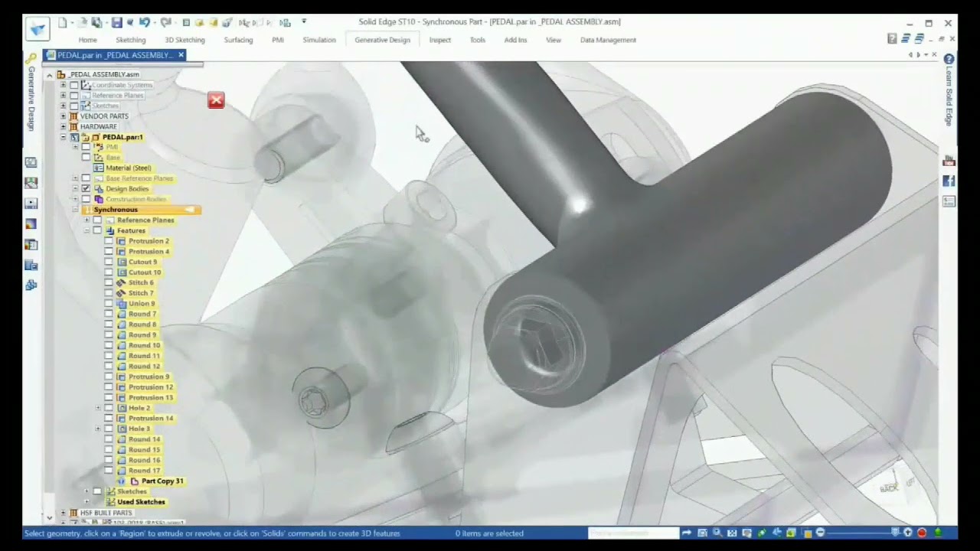This screenshot has height=551, width=980.
Task: Click zoom in plus button on zoom slider
Action: [x=908, y=533]
